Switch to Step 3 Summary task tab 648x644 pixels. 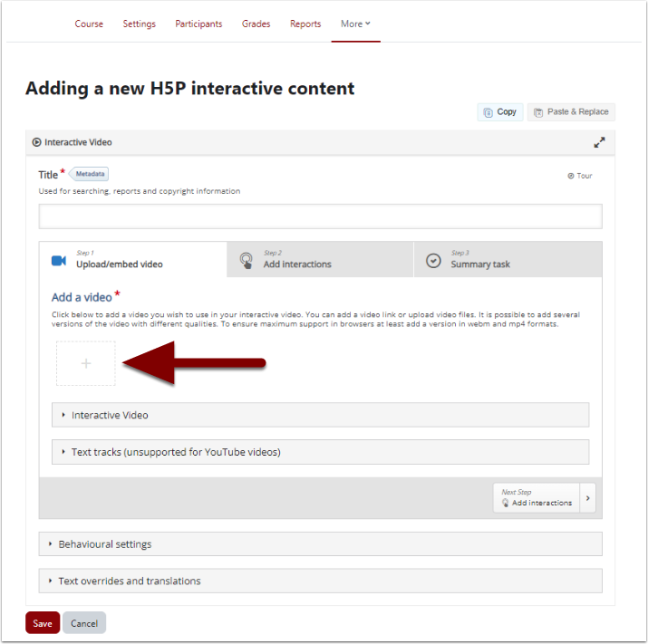508,260
